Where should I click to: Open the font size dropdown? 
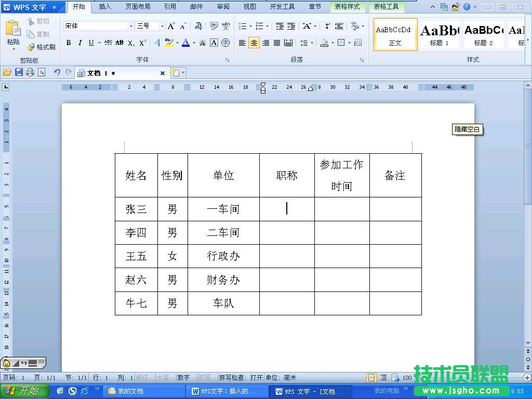(162, 26)
